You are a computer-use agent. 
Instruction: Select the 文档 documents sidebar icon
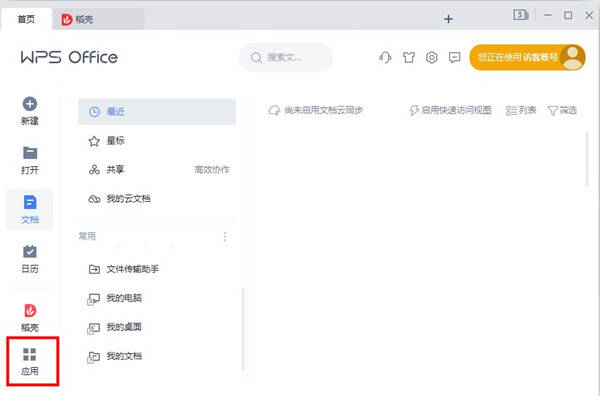click(x=30, y=202)
